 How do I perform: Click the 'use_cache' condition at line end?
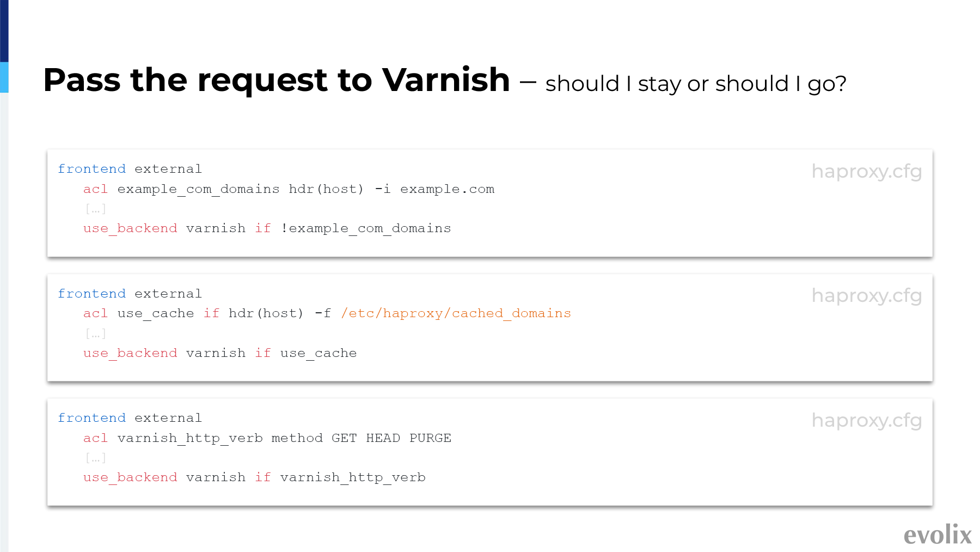tap(318, 353)
